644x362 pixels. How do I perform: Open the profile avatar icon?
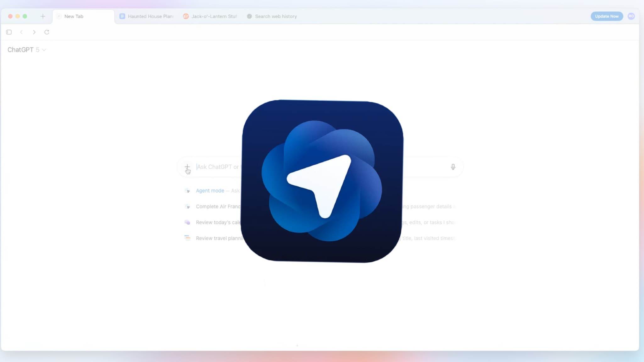pos(631,16)
